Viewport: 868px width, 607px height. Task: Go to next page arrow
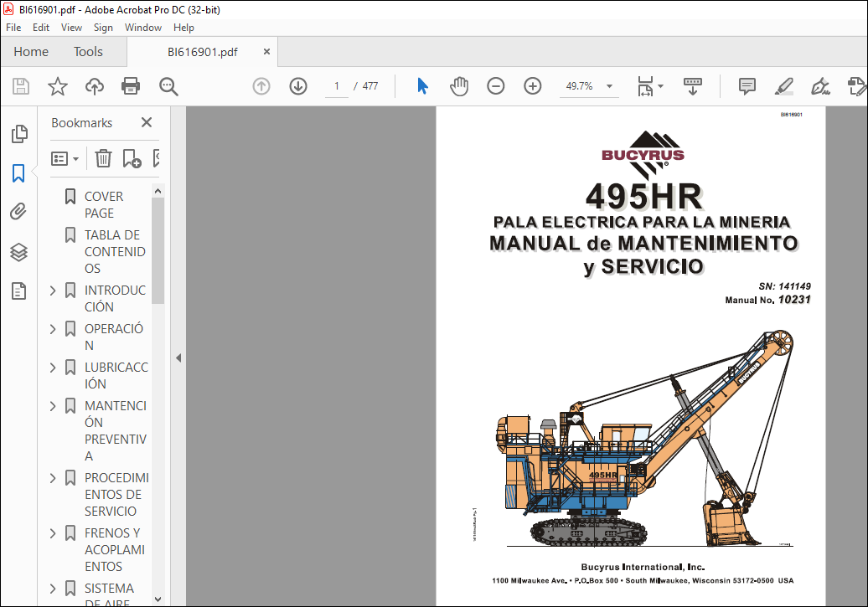[x=298, y=86]
